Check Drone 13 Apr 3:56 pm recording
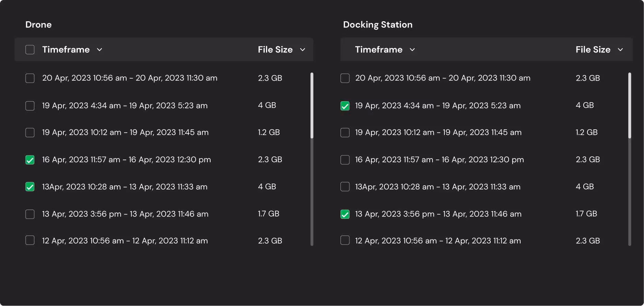The width and height of the screenshot is (644, 306). click(x=30, y=214)
